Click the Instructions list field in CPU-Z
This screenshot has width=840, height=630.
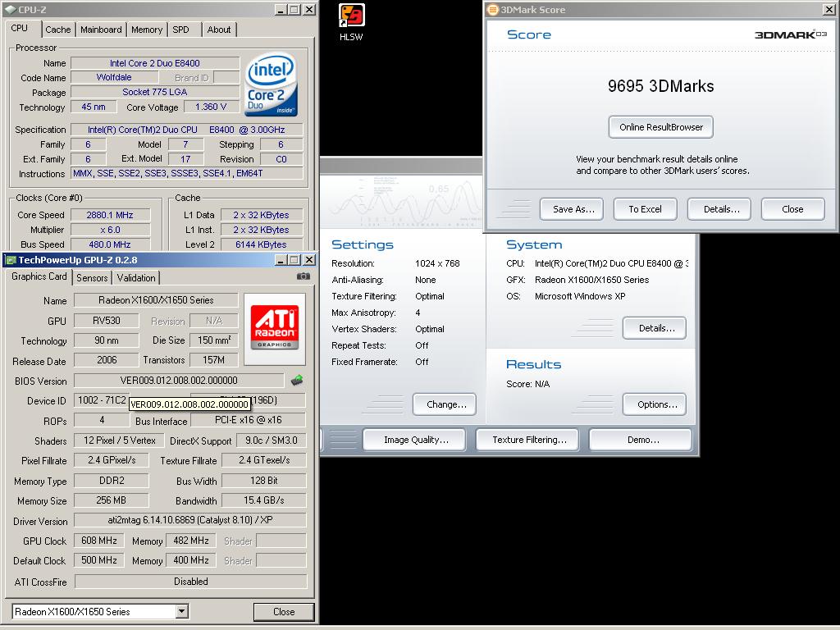pos(187,174)
